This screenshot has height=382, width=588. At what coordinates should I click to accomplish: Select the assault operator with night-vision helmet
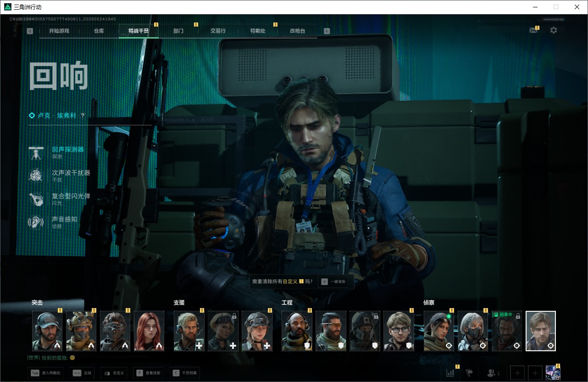(x=115, y=331)
